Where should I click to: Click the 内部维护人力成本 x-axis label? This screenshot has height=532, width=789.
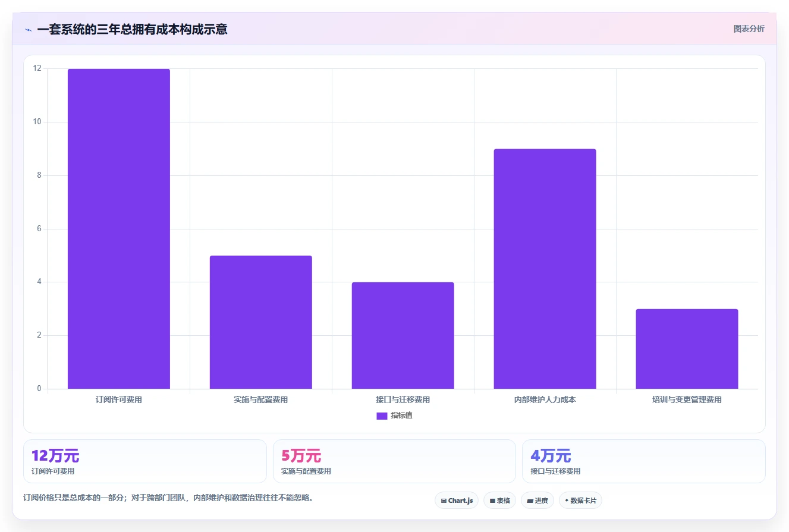pyautogui.click(x=545, y=400)
